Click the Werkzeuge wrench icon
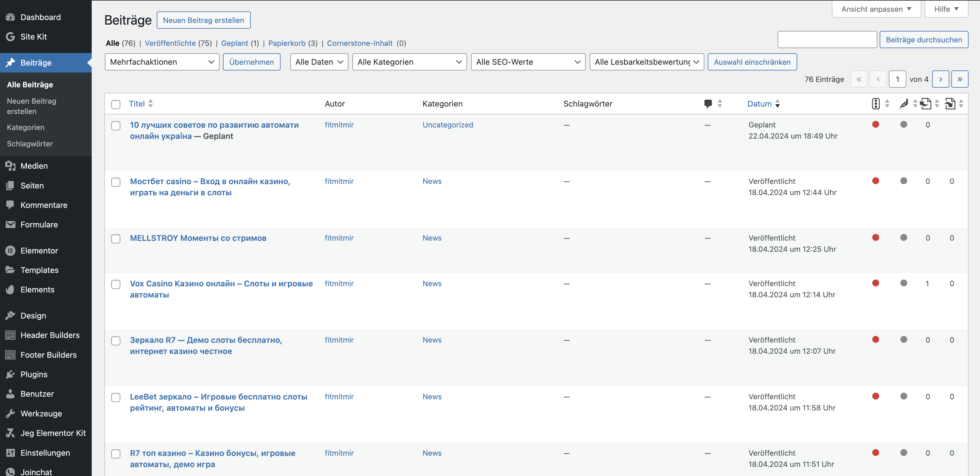The image size is (980, 476). click(10, 413)
